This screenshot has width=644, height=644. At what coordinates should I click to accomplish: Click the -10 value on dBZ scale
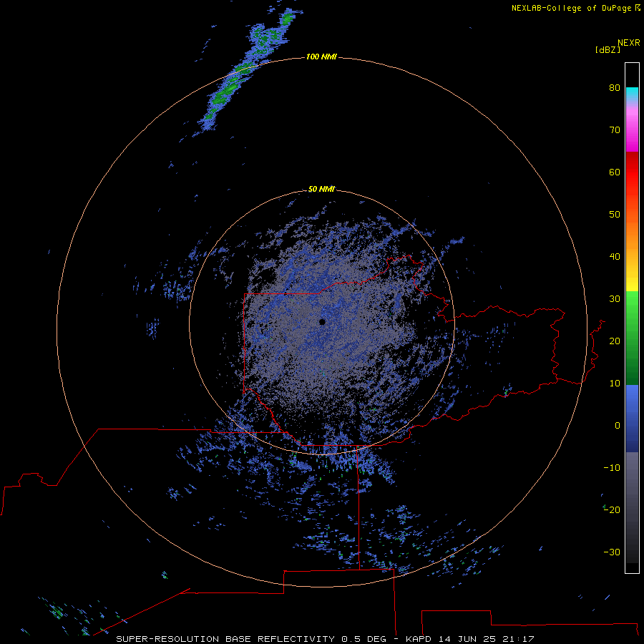tap(612, 468)
